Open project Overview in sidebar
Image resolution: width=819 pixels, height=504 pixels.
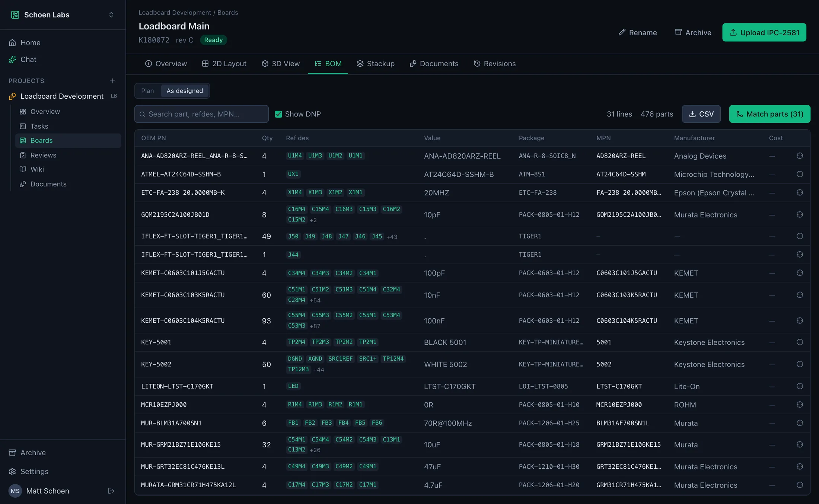(x=45, y=111)
